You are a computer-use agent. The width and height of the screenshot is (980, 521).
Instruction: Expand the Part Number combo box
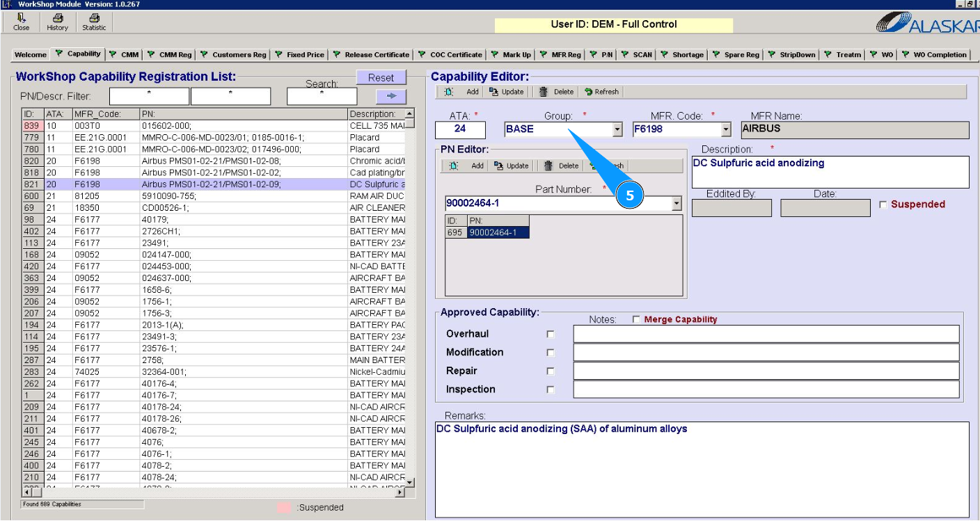pos(676,204)
